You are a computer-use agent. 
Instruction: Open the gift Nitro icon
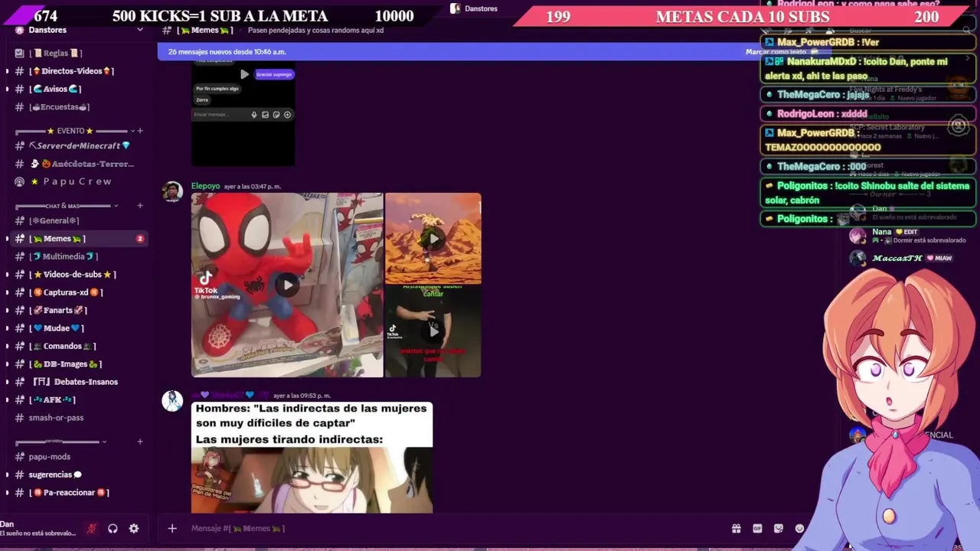pyautogui.click(x=737, y=528)
